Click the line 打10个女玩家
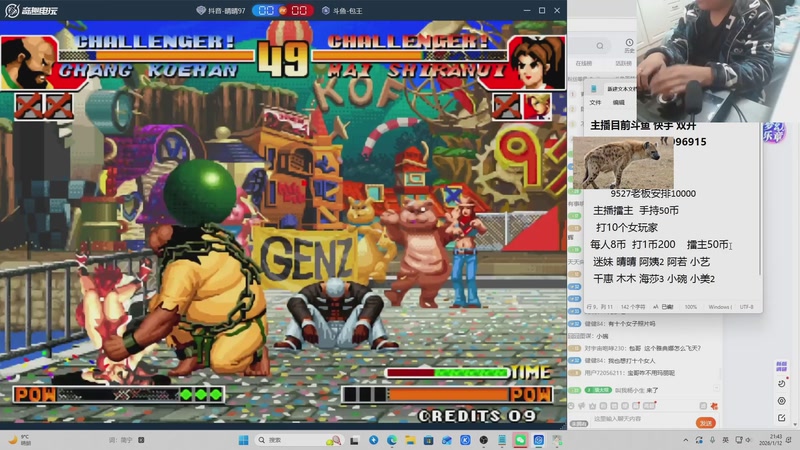Screen dimensions: 800x450 click(627, 228)
